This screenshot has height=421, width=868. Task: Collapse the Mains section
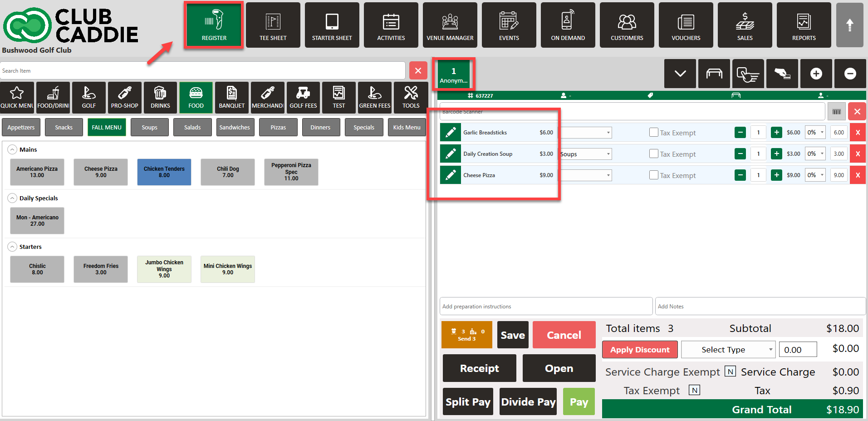tap(13, 149)
